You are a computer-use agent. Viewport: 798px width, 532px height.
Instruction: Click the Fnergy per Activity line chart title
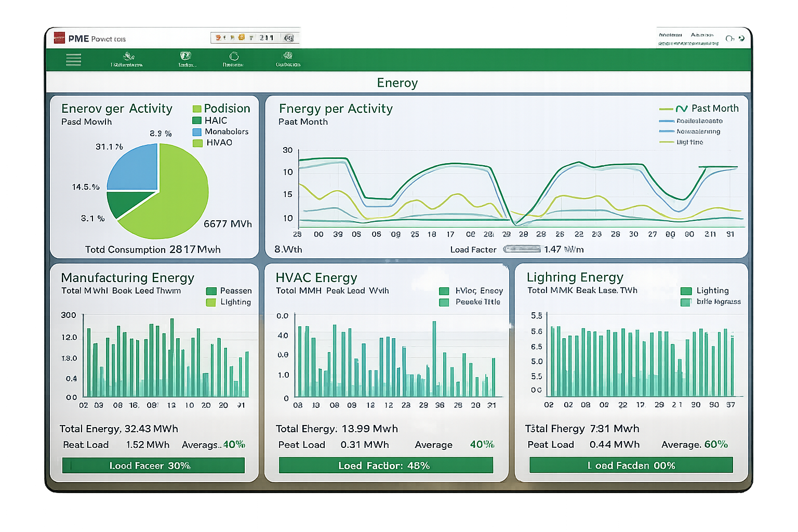336,109
